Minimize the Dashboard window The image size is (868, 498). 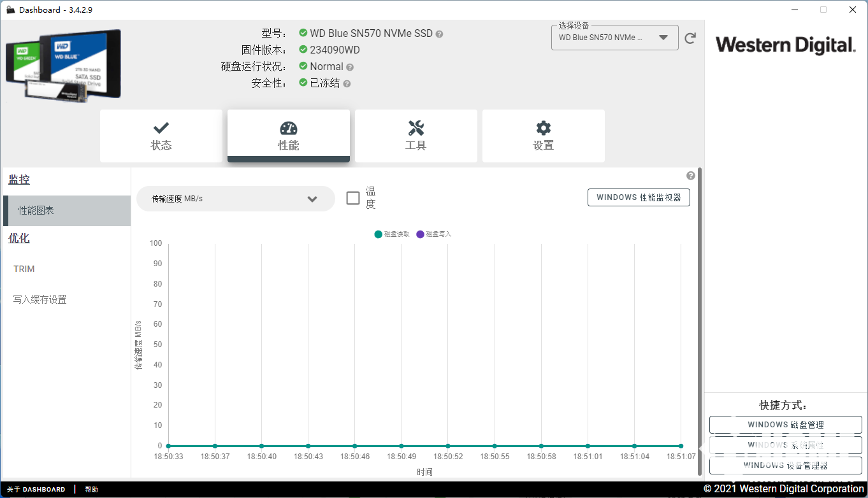[794, 10]
